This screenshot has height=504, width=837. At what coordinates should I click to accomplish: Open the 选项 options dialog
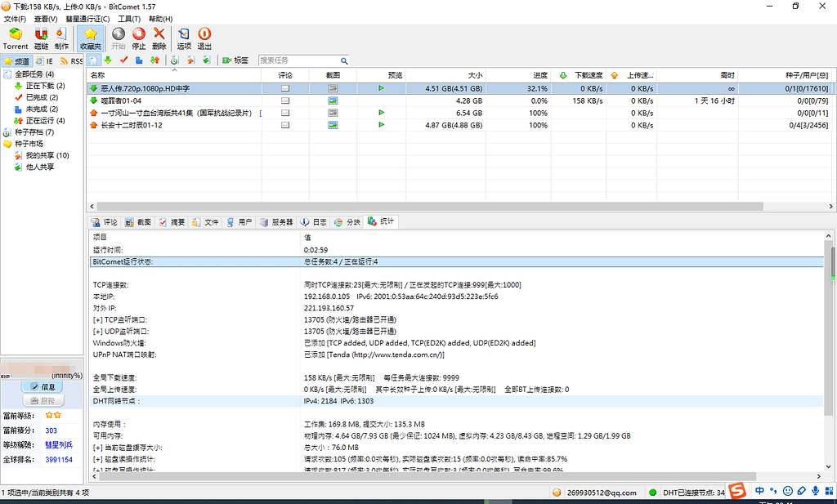[184, 39]
